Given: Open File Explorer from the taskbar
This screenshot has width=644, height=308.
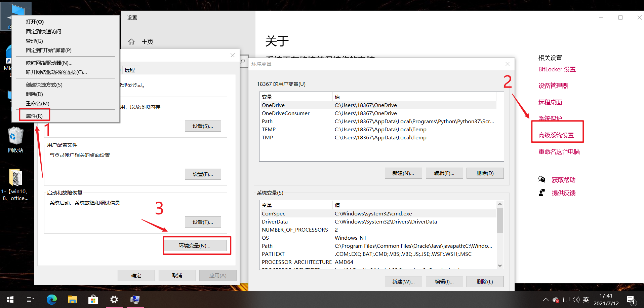Looking at the screenshot, I should (72, 299).
